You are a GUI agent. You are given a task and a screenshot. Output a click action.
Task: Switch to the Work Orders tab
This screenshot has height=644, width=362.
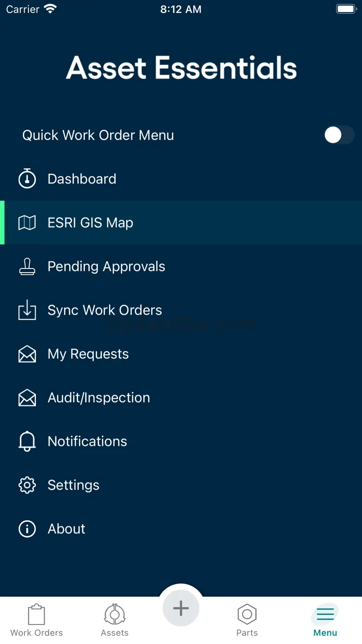point(37,621)
